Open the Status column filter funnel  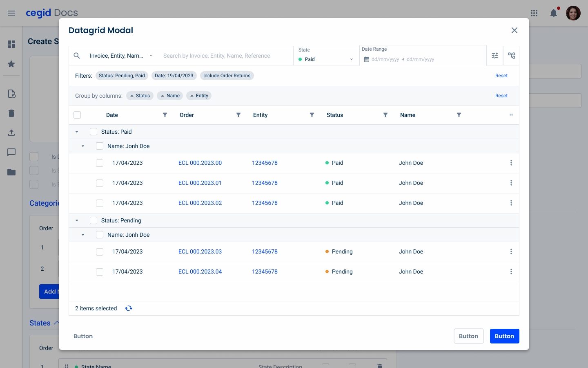tap(385, 115)
